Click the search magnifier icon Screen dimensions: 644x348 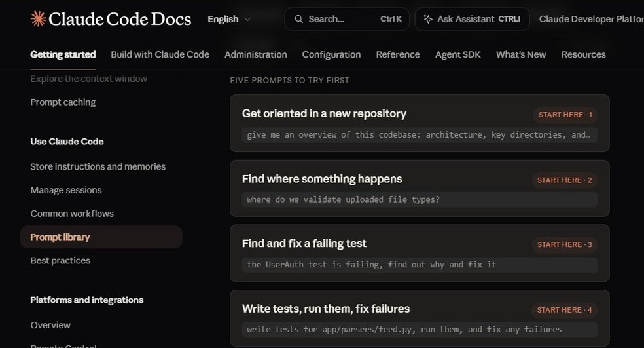pos(298,19)
